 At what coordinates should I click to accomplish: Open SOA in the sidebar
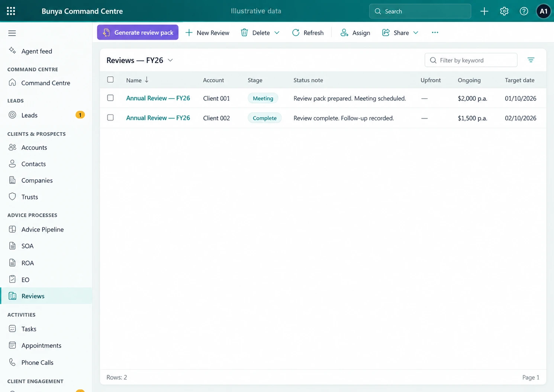(46, 246)
